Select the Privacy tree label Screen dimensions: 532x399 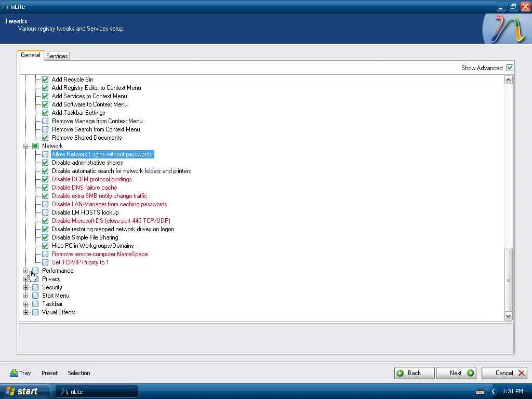pyautogui.click(x=51, y=279)
